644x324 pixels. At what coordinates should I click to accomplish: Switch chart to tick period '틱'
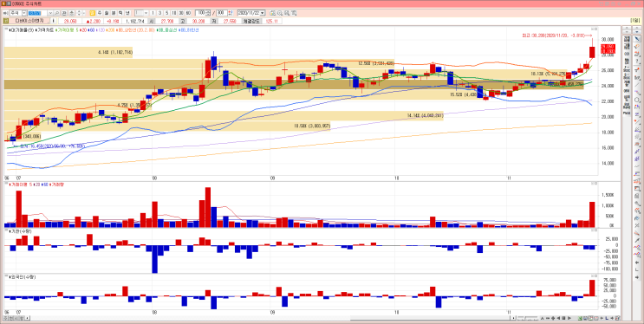click(120, 13)
